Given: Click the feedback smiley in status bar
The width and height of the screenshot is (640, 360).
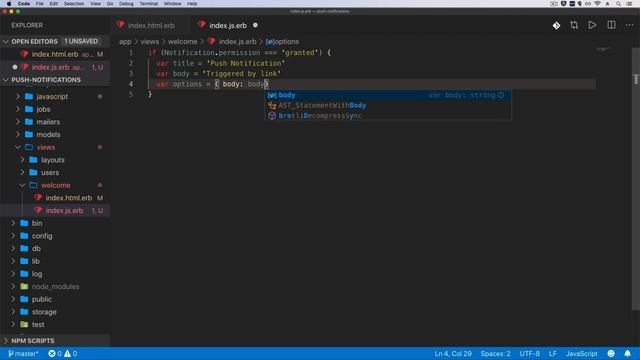Looking at the screenshot, I should [x=611, y=353].
